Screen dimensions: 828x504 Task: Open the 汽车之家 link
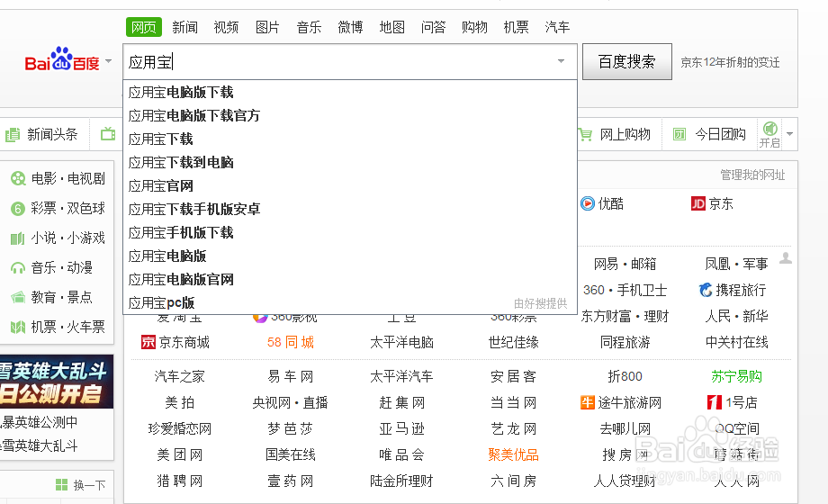[179, 377]
